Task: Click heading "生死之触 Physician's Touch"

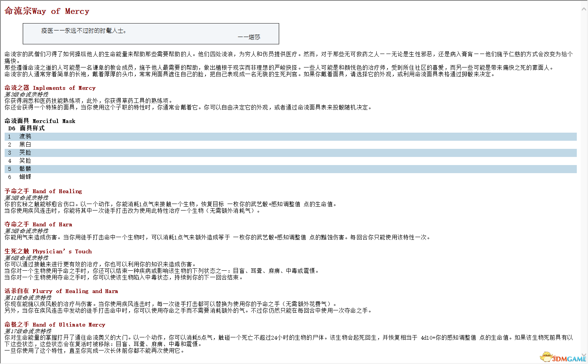Action: click(48, 251)
